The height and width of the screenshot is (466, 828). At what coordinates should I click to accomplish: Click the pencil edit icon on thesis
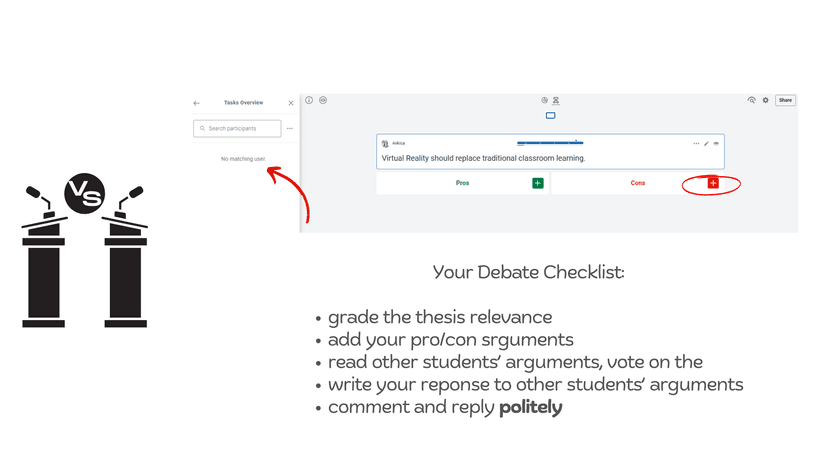click(707, 144)
